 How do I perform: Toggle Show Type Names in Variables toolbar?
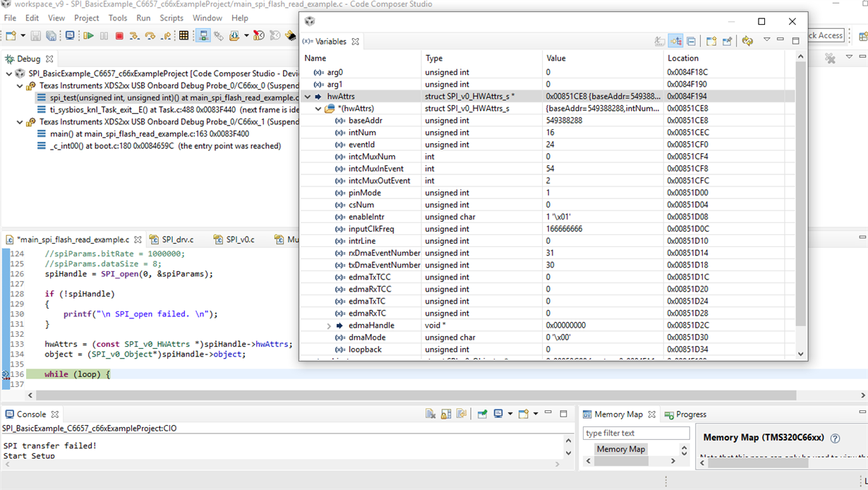tap(659, 42)
